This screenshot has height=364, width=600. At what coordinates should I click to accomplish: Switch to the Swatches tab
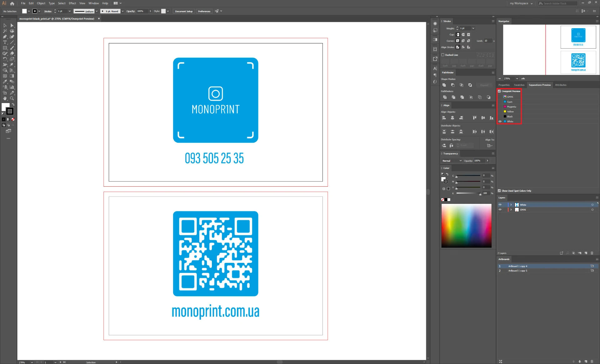(519, 85)
